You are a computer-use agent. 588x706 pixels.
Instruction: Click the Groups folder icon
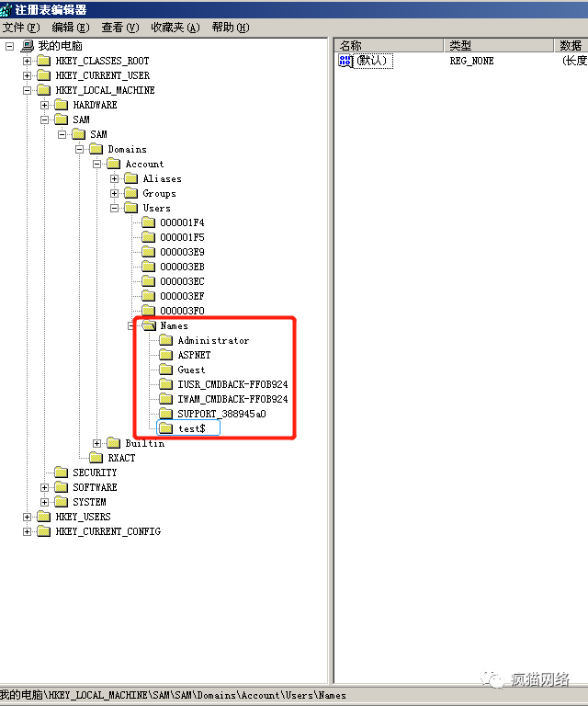pyautogui.click(x=131, y=193)
